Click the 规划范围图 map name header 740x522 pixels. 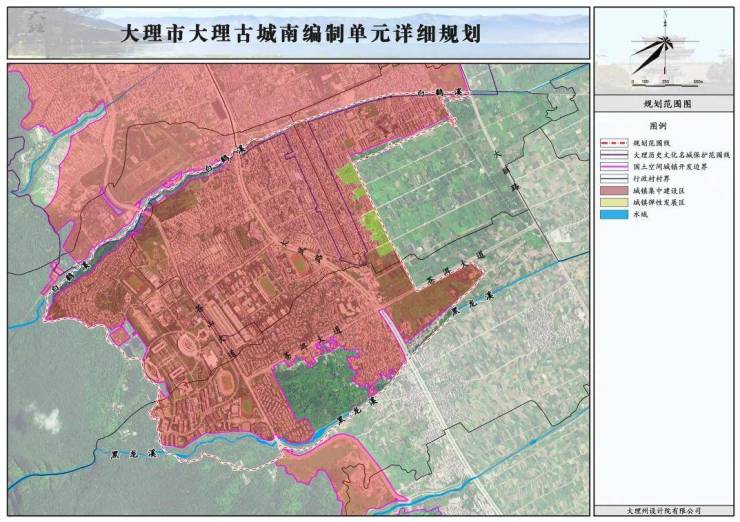(x=667, y=104)
